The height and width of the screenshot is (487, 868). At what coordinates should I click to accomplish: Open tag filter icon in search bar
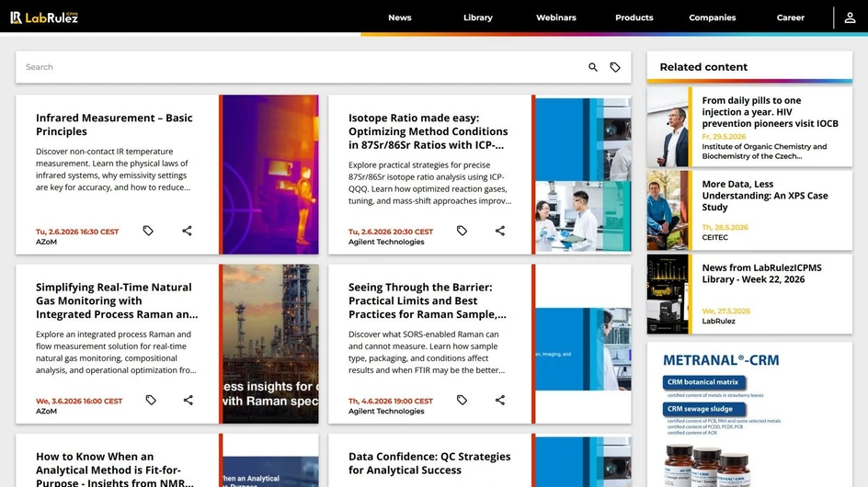[x=615, y=67]
